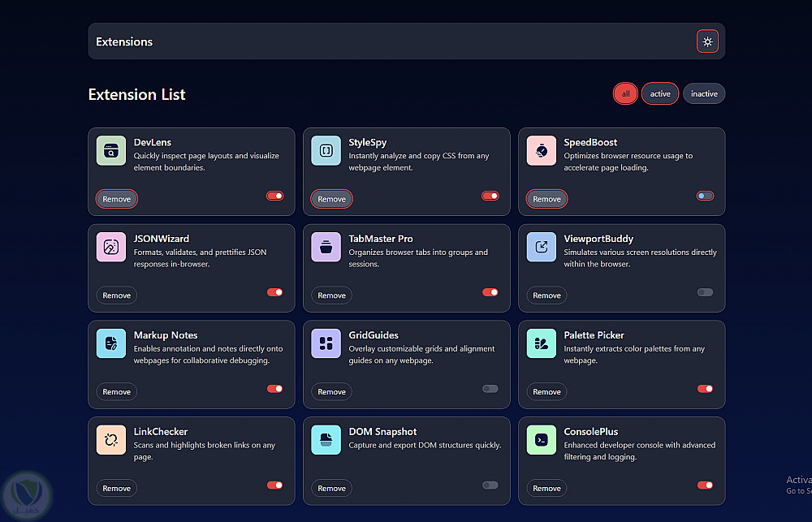
Task: Remove the Palette Picker extension
Action: click(x=546, y=391)
